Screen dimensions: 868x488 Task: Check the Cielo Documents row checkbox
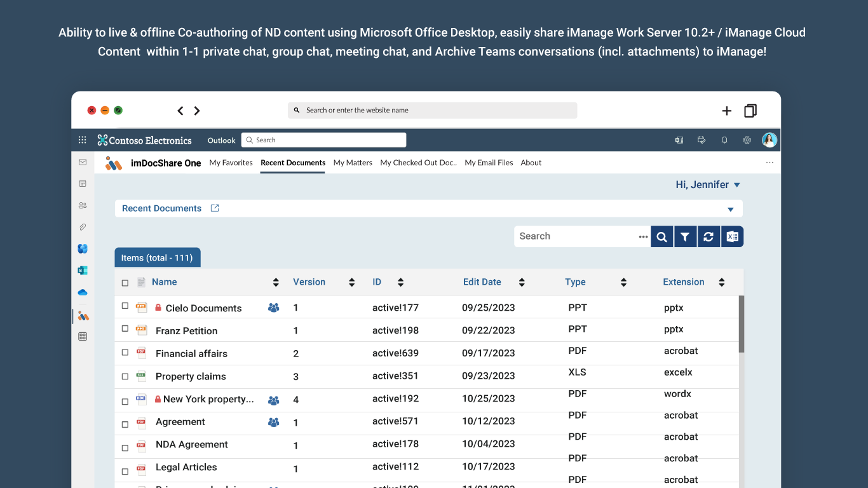(125, 306)
